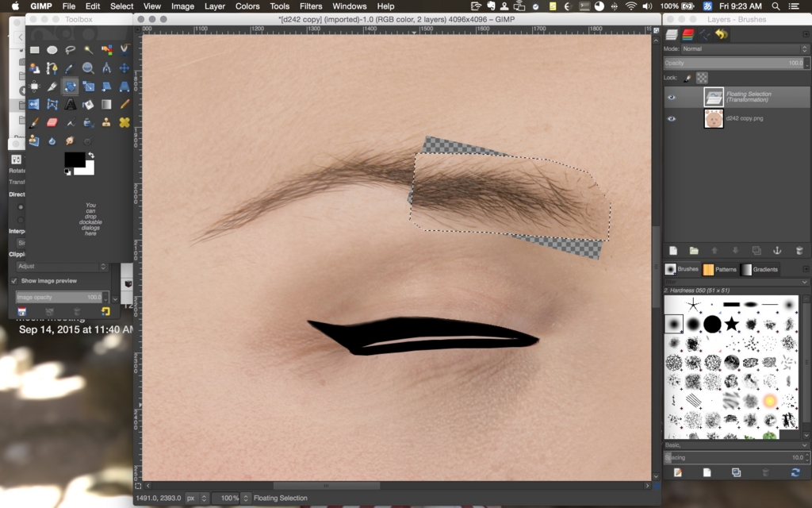The image size is (812, 508).
Task: Pick the Clone tool
Action: coord(107,123)
